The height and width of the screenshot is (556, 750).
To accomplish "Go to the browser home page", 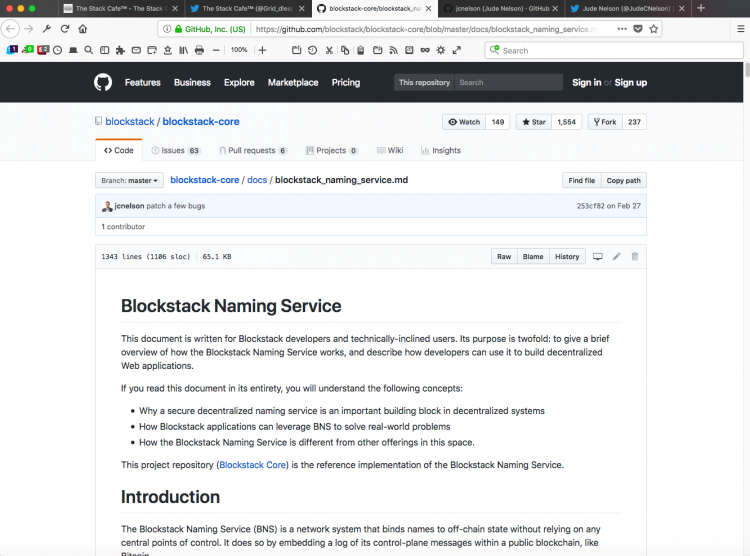I will (83, 29).
